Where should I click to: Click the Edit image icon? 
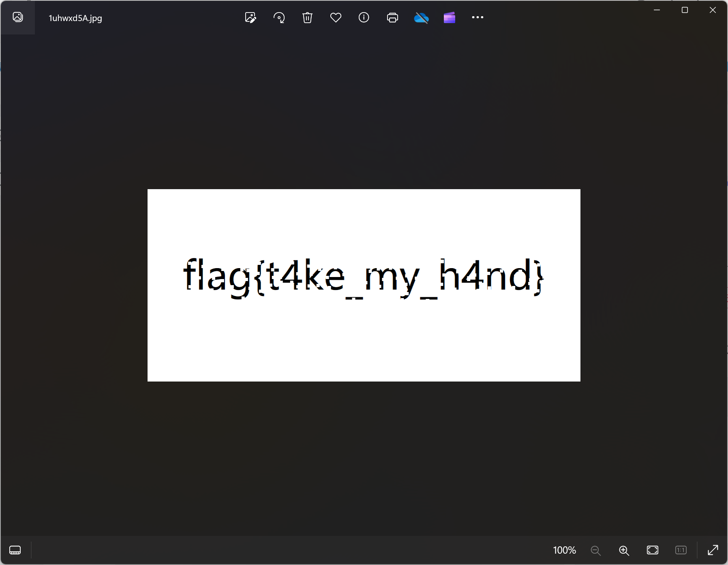(x=251, y=17)
